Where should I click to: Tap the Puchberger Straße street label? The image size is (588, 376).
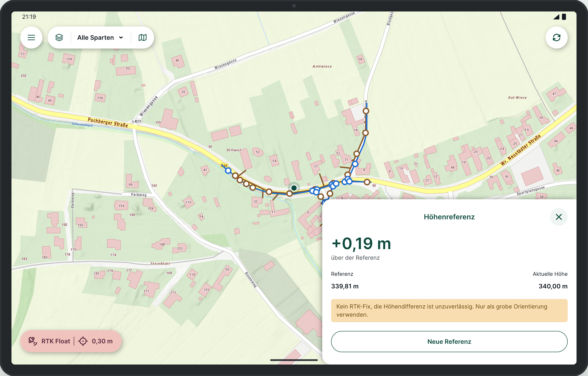[x=108, y=122]
